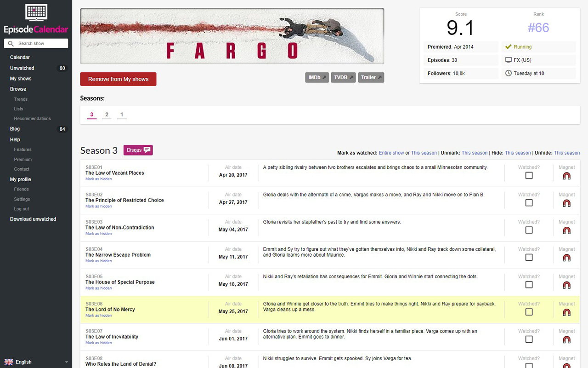The height and width of the screenshot is (368, 588).
Task: Open the Browse section
Action: pyautogui.click(x=18, y=89)
